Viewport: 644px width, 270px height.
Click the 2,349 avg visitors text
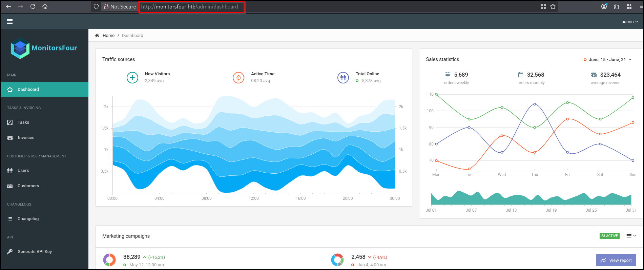[154, 81]
